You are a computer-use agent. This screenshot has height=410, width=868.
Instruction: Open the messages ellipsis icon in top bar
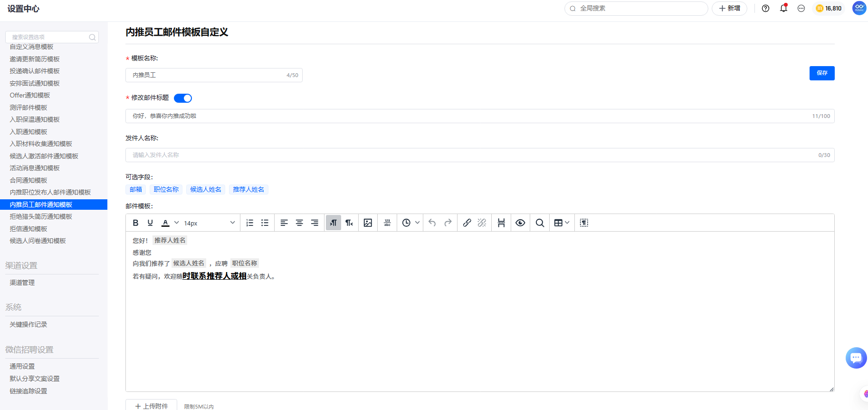(801, 9)
